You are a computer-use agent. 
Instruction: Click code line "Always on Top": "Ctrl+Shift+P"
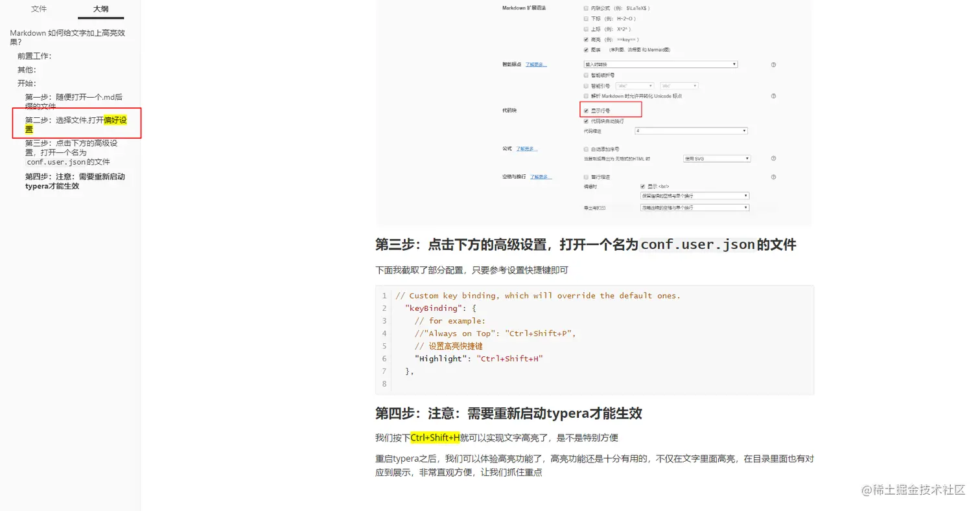pyautogui.click(x=495, y=334)
